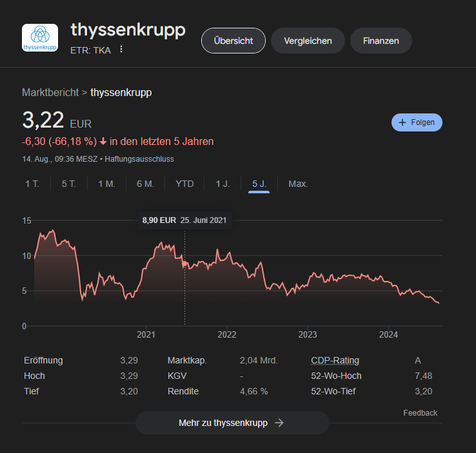476x453 pixels.
Task: Select the 1 T. time range
Action: 32,184
